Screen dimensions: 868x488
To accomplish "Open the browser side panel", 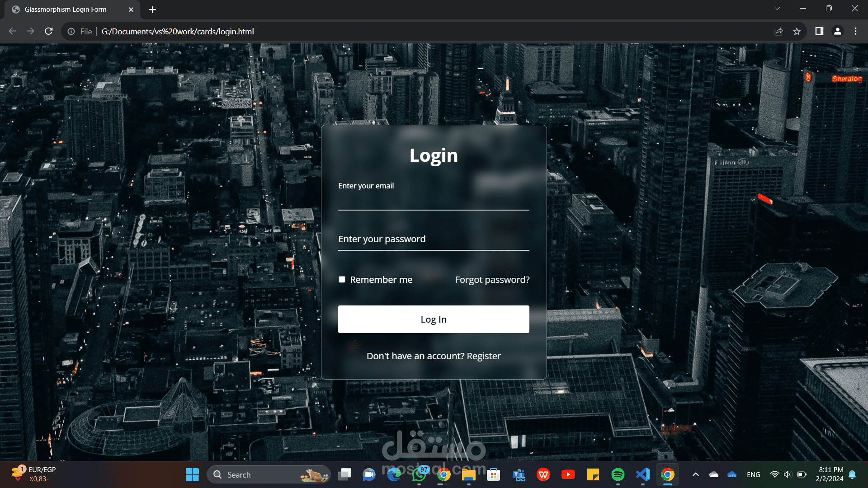I will point(819,31).
